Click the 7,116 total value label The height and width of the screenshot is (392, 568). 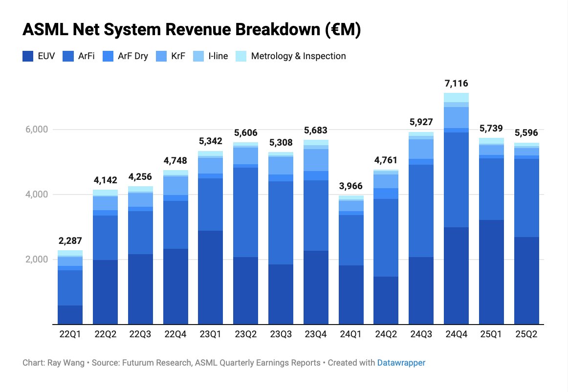[x=456, y=84]
